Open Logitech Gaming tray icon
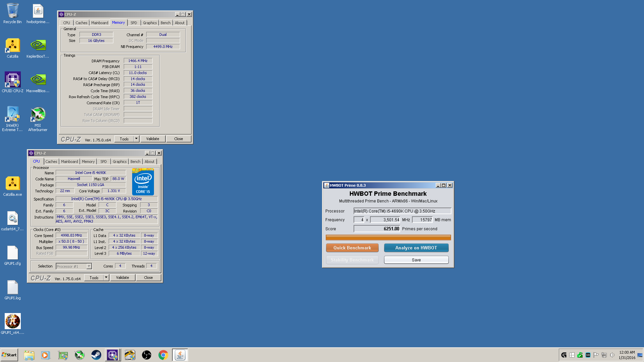 point(564,355)
